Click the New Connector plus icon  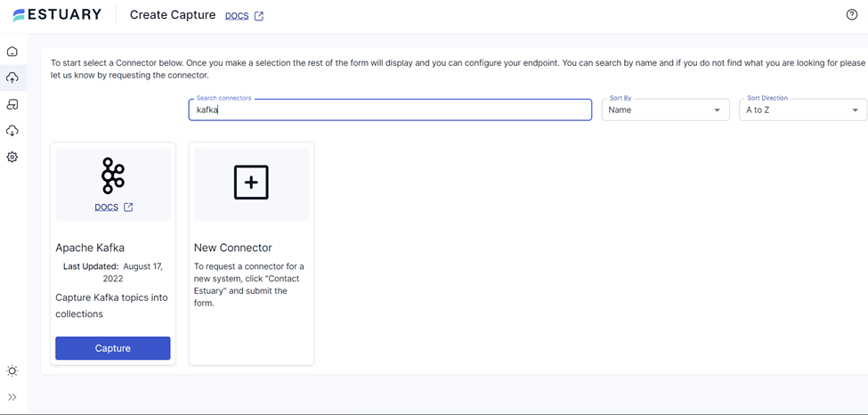pos(251,183)
